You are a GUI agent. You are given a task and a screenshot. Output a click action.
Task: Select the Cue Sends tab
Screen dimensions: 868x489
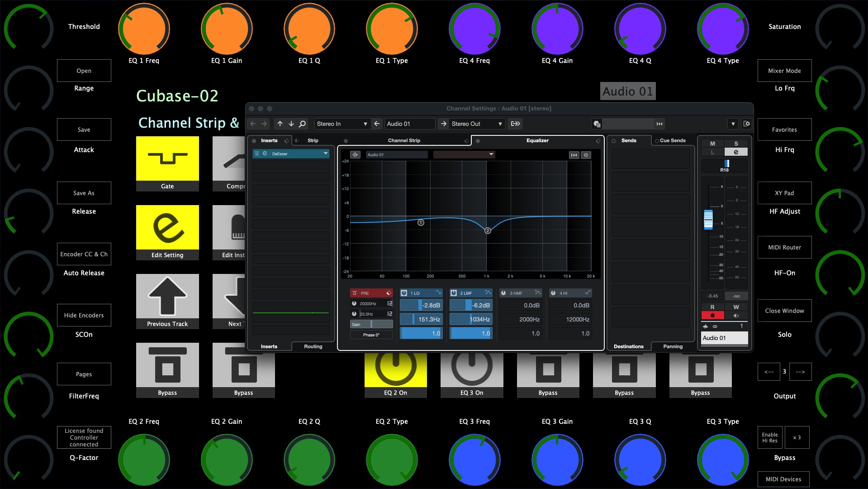click(673, 140)
